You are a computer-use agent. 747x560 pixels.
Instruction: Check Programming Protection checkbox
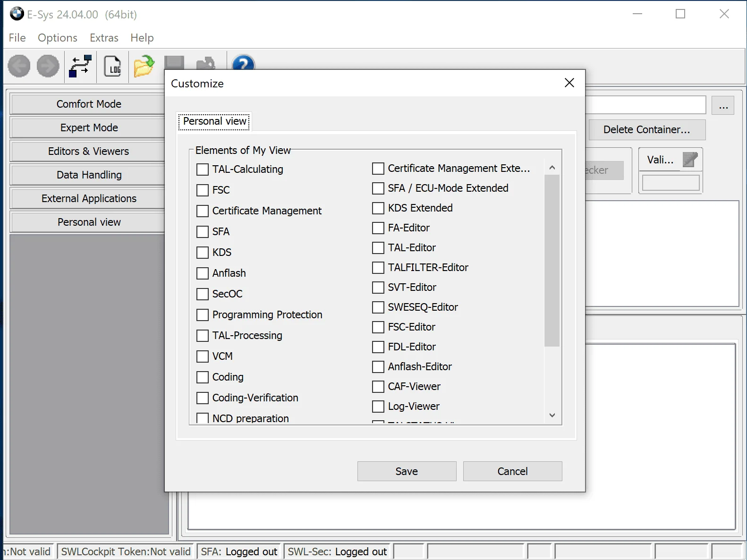click(203, 315)
